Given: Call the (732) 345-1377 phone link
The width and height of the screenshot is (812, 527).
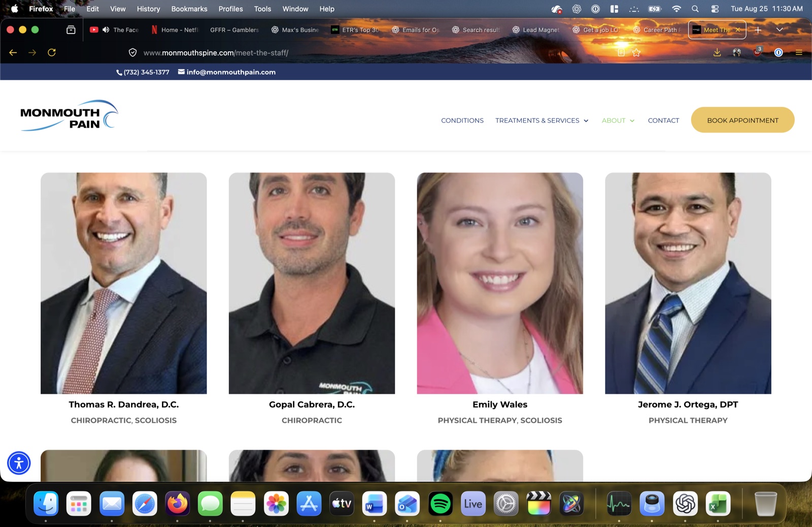Looking at the screenshot, I should pos(143,72).
